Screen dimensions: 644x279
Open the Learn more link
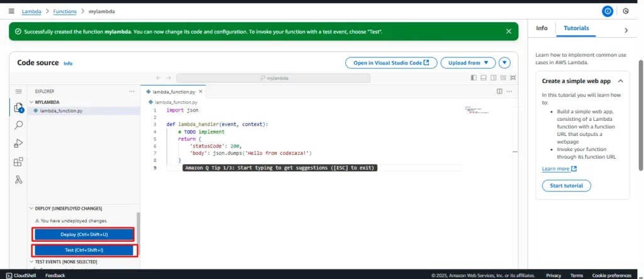click(559, 169)
